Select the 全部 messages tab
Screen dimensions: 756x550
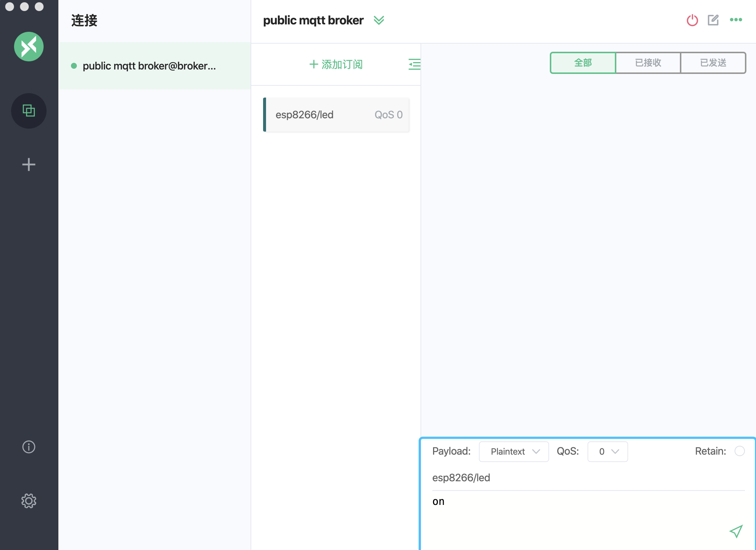coord(583,63)
